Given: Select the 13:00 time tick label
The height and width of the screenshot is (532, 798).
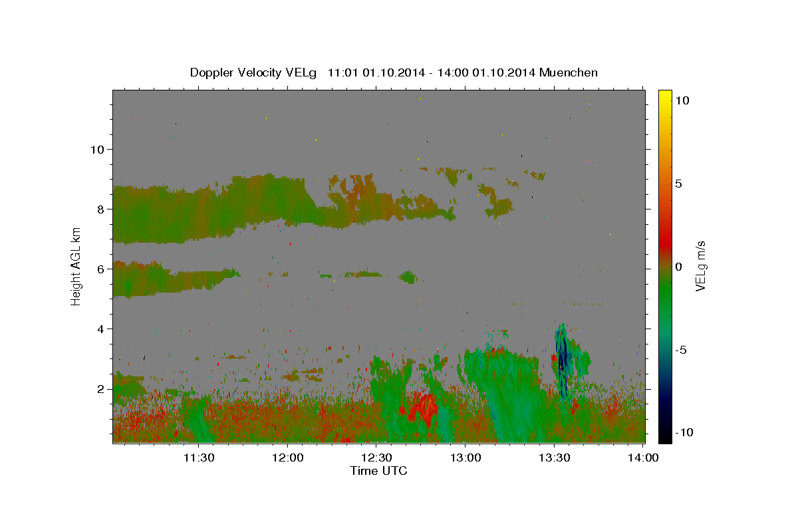Looking at the screenshot, I should [466, 458].
